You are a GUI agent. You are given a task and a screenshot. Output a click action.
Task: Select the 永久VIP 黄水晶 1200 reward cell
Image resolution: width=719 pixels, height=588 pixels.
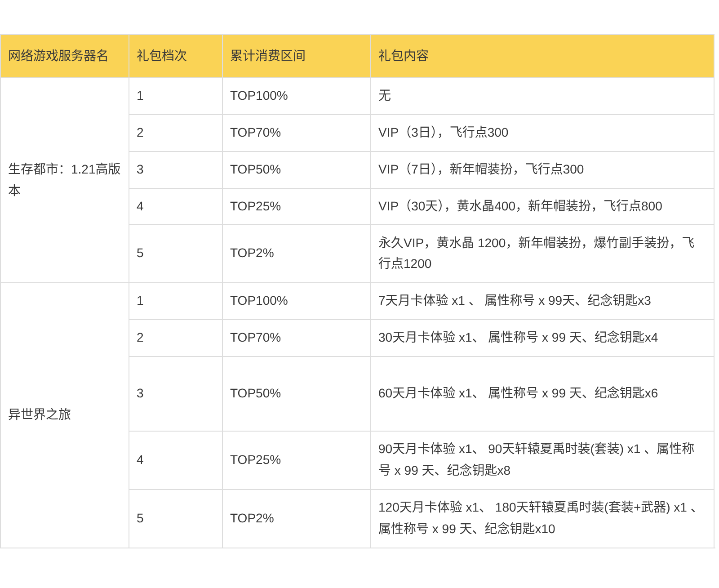point(536,253)
